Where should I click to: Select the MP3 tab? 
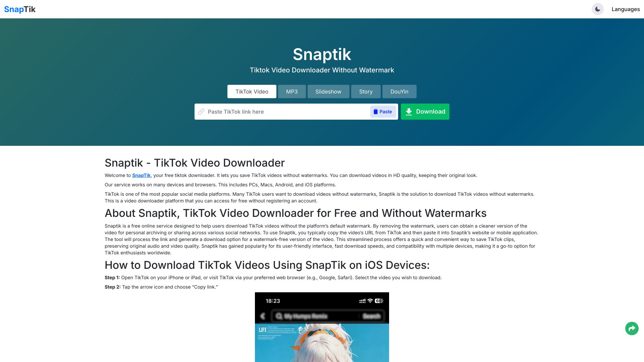click(291, 92)
